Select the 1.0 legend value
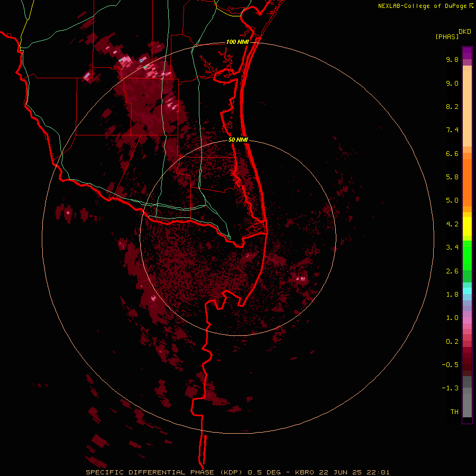Viewport: 476px width, 476px height. coord(452,318)
